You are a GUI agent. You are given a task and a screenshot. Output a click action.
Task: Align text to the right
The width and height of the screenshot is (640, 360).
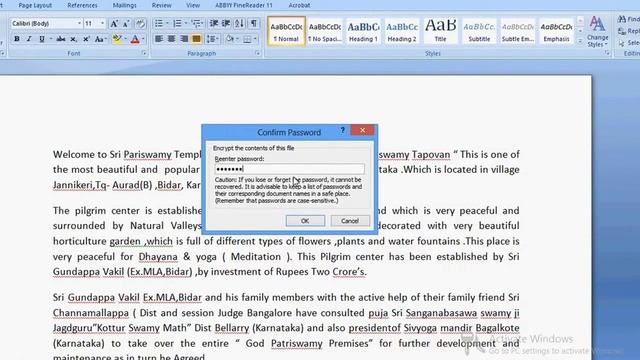(x=184, y=39)
